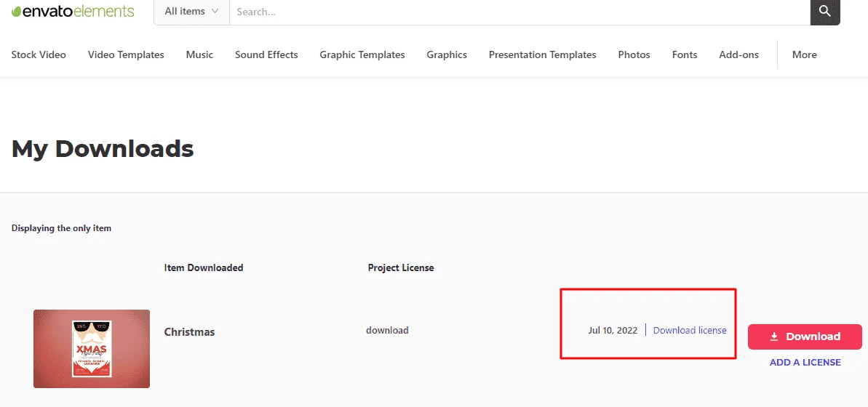Browse the Photos category
This screenshot has height=407, width=868.
pyautogui.click(x=634, y=55)
